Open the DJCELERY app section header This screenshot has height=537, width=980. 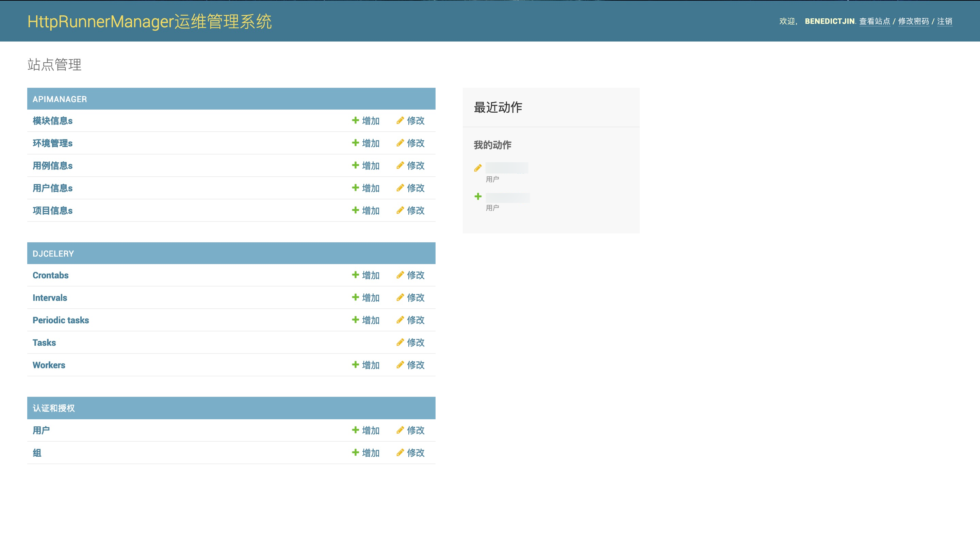coord(53,254)
